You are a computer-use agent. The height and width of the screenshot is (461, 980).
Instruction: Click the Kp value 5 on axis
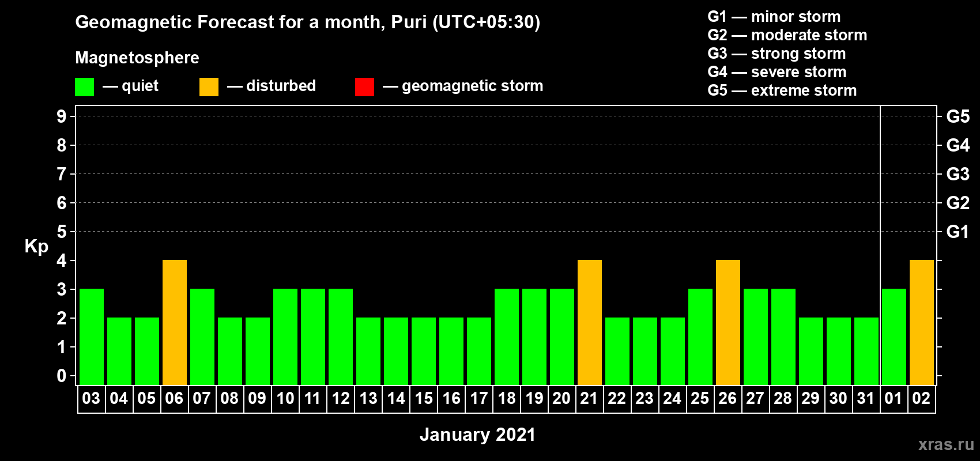(62, 232)
